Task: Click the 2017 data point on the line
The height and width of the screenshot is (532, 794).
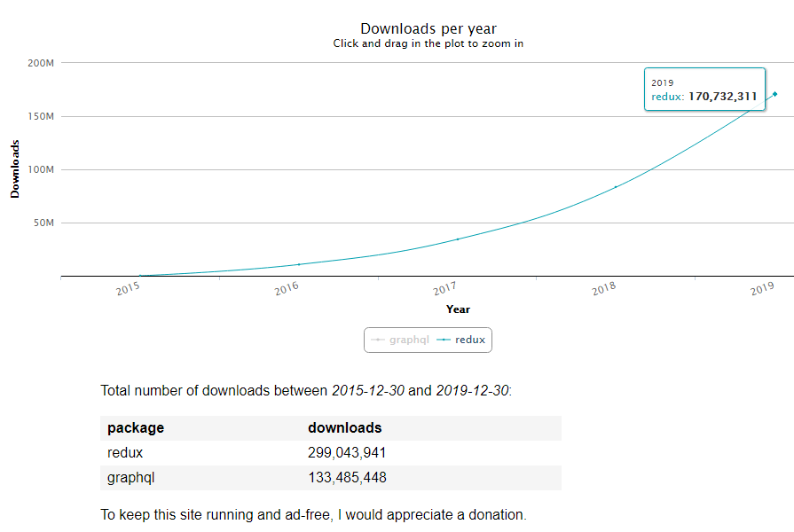Action: [458, 239]
